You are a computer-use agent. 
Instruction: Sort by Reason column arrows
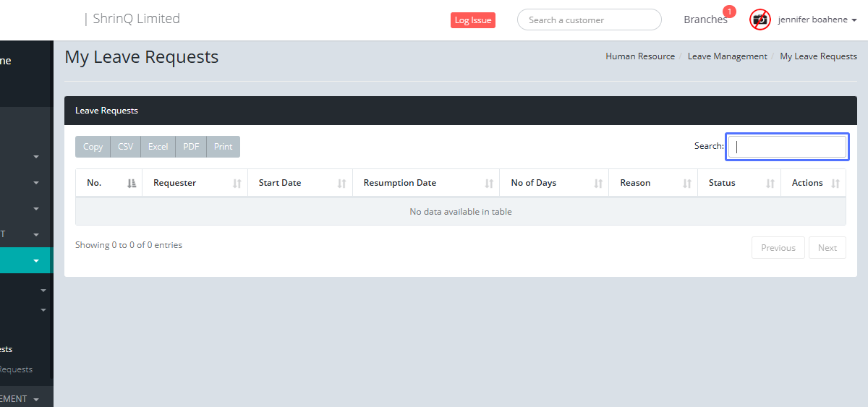coord(687,184)
